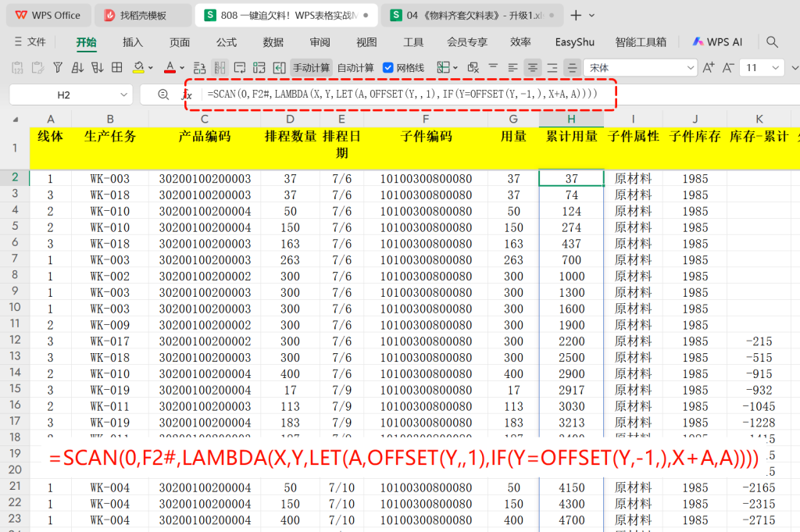Toggle align right
The height and width of the screenshot is (532, 800).
tap(552, 68)
